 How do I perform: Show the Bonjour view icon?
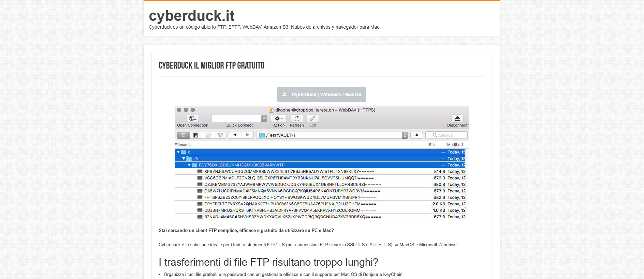[220, 135]
